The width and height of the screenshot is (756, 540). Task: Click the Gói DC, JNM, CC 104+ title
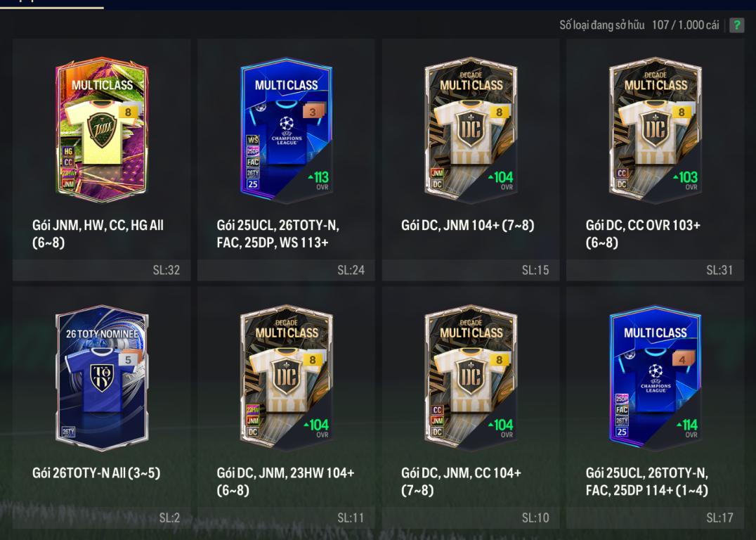click(461, 481)
